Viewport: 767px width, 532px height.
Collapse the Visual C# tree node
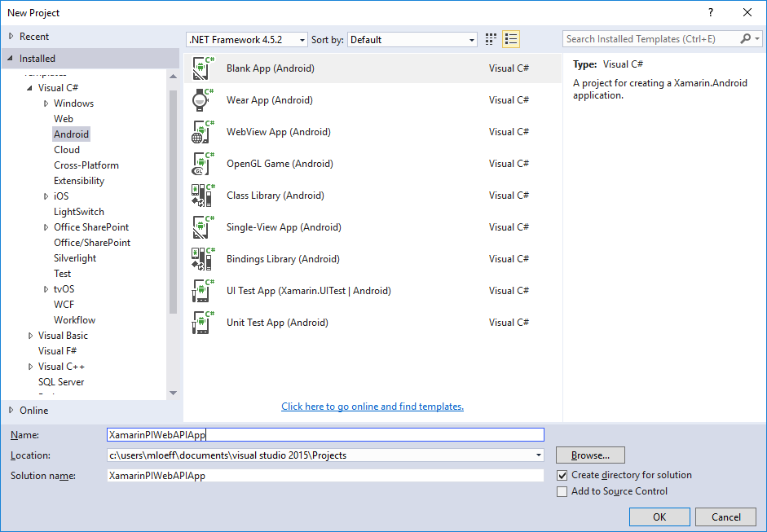(29, 88)
